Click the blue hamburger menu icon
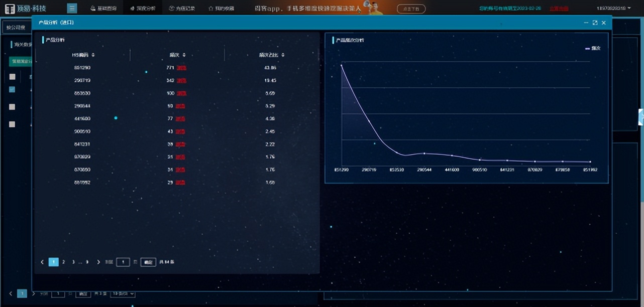The height and width of the screenshot is (307, 644). pyautogui.click(x=72, y=8)
